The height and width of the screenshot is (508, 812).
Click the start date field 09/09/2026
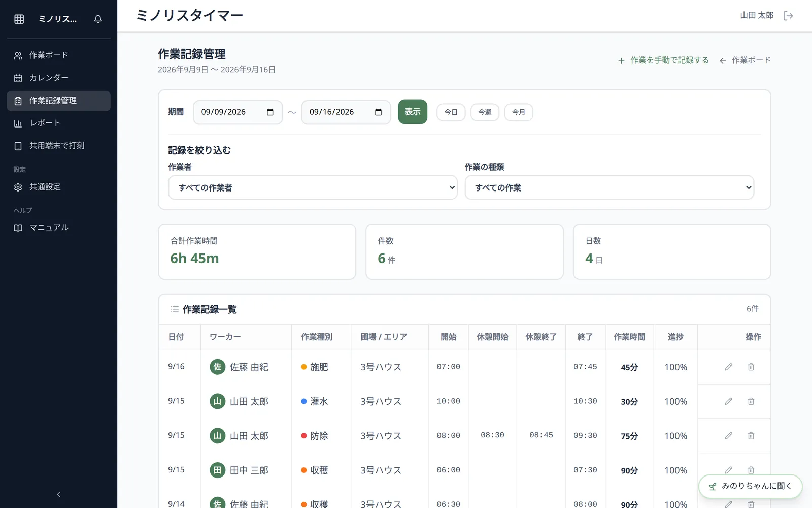pyautogui.click(x=238, y=112)
